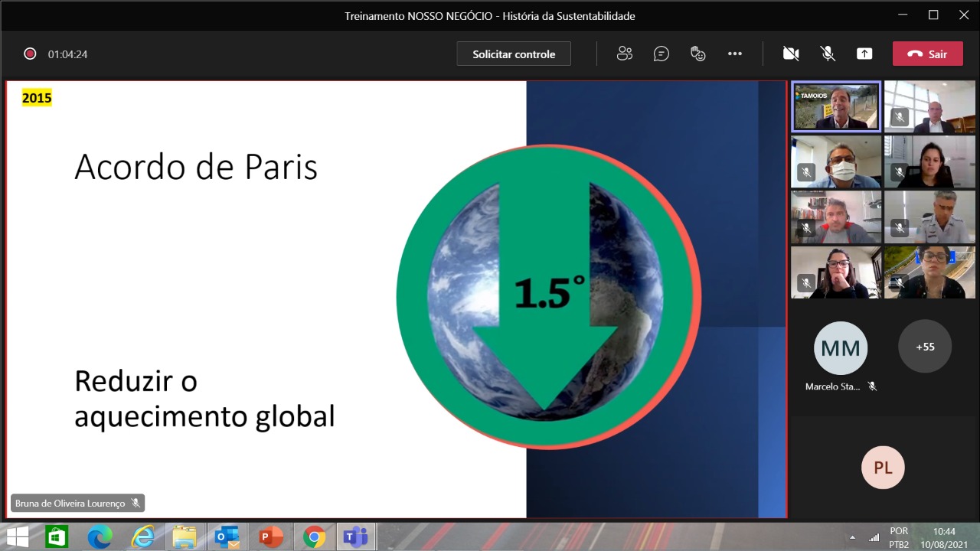Open the Windows Start menu
The height and width of the screenshot is (551, 980).
(x=17, y=537)
